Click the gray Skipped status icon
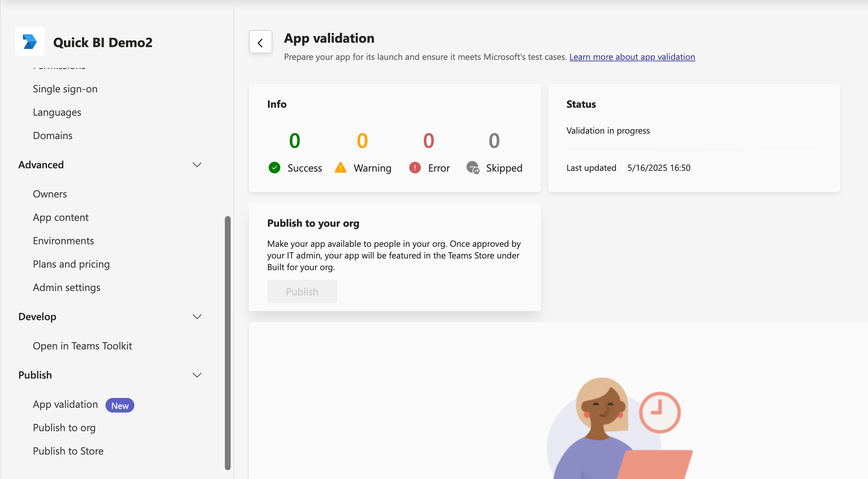The width and height of the screenshot is (868, 479). tap(473, 168)
